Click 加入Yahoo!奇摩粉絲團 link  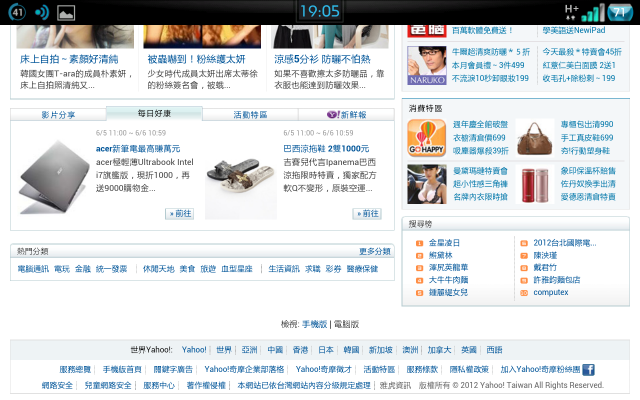540,369
